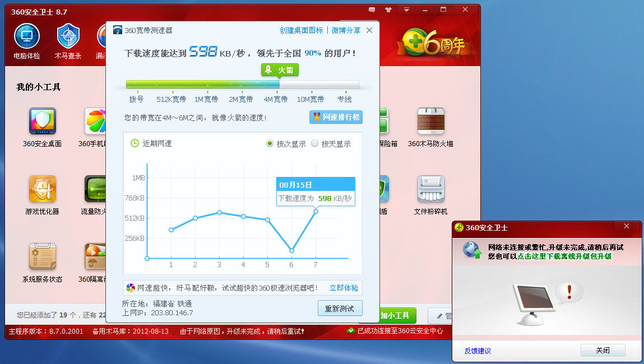Open the 系统服务状态 tool icon
Image resolution: width=644 pixels, height=364 pixels.
click(x=42, y=256)
